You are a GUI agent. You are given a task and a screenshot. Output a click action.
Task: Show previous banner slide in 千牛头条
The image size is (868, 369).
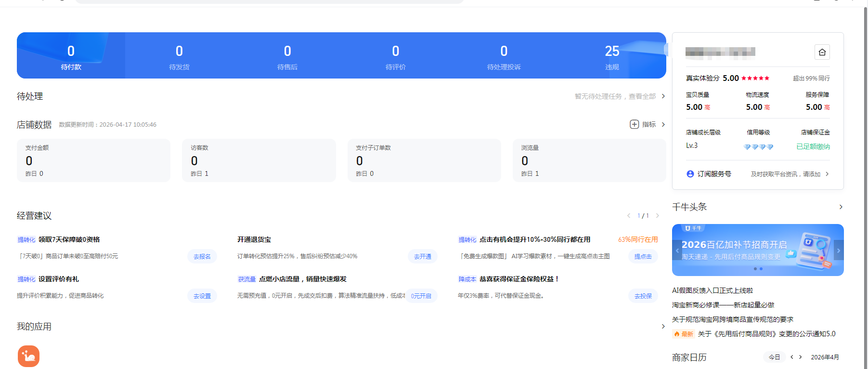click(x=677, y=250)
